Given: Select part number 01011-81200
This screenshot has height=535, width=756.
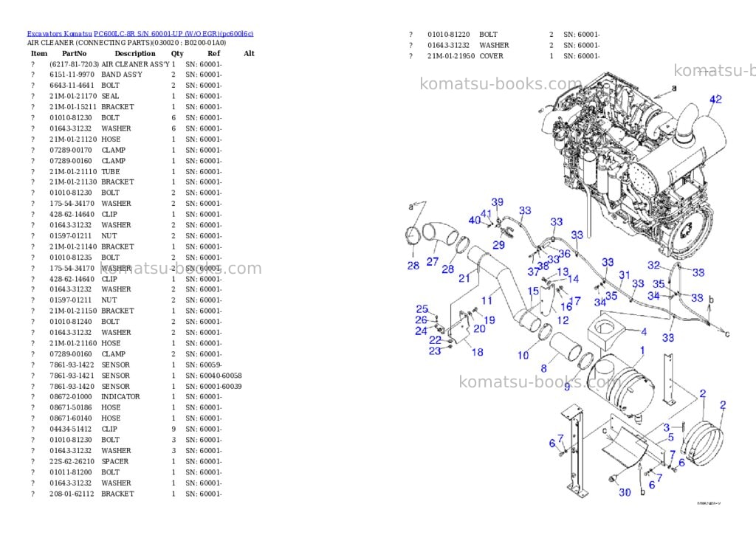Looking at the screenshot, I should coord(70,472).
